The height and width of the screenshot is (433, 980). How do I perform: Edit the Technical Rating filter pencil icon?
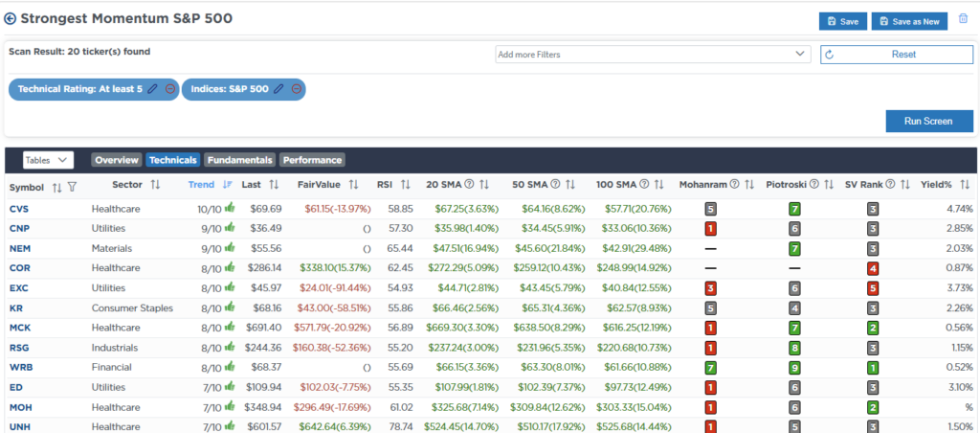152,89
